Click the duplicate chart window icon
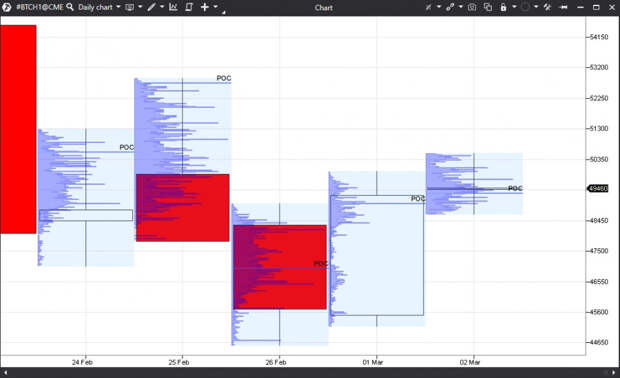The width and height of the screenshot is (620, 378). pyautogui.click(x=488, y=7)
